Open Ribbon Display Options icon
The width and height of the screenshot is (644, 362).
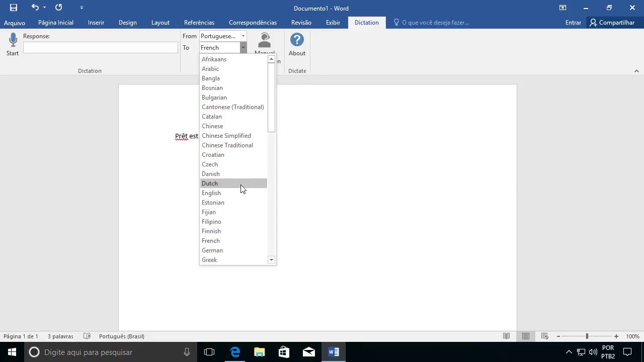[562, 8]
